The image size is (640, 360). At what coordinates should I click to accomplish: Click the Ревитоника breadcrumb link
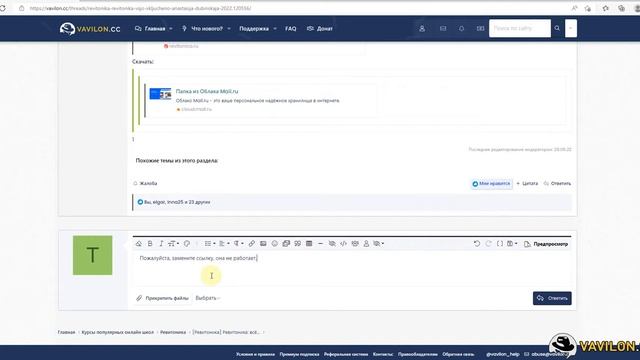click(173, 332)
